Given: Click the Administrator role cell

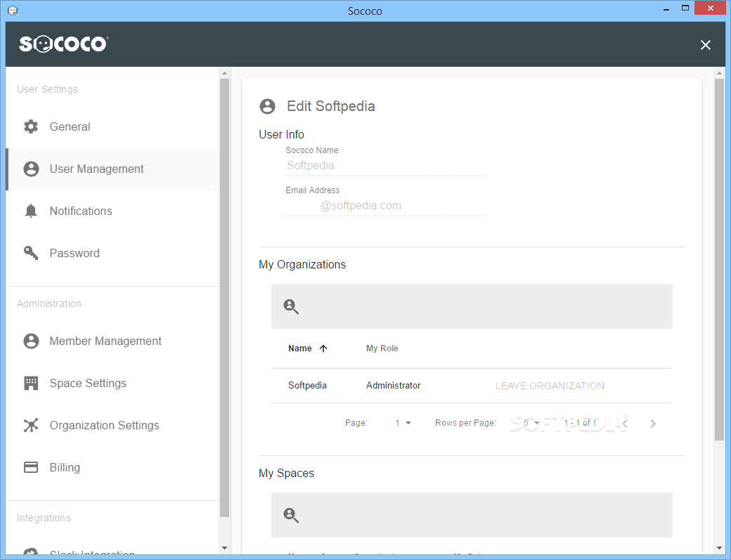Looking at the screenshot, I should [x=393, y=385].
